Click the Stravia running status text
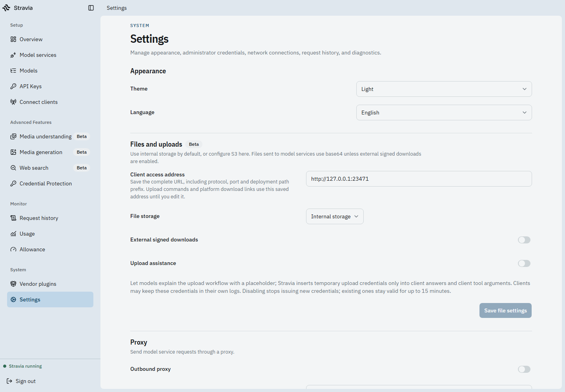The image size is (565, 392). click(x=26, y=366)
